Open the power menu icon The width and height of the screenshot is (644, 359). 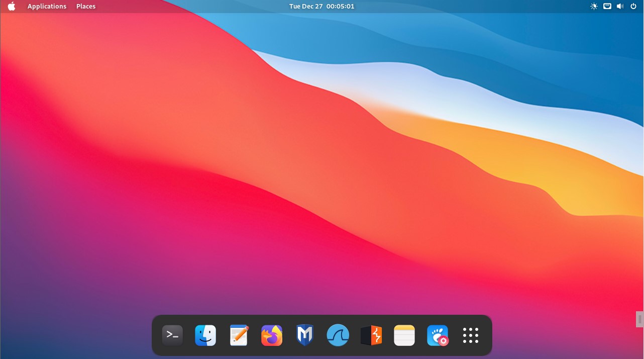633,7
